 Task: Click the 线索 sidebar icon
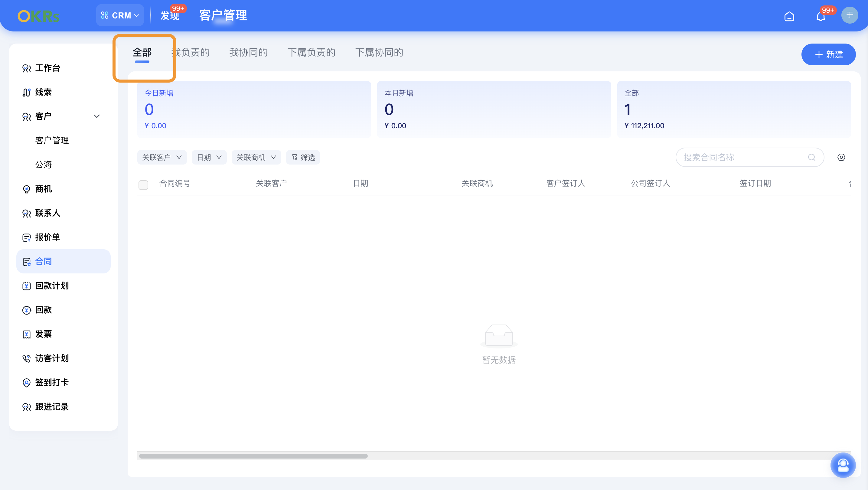coord(26,92)
